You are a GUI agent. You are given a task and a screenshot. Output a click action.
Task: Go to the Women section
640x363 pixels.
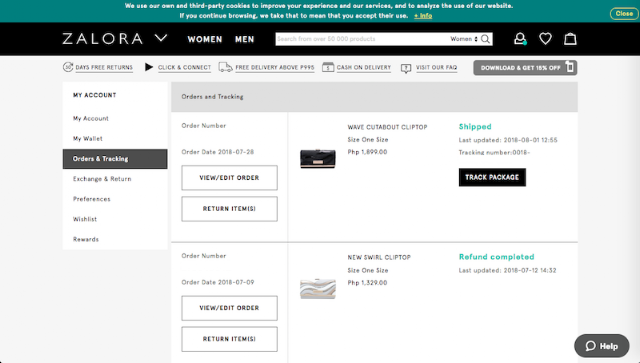(205, 39)
